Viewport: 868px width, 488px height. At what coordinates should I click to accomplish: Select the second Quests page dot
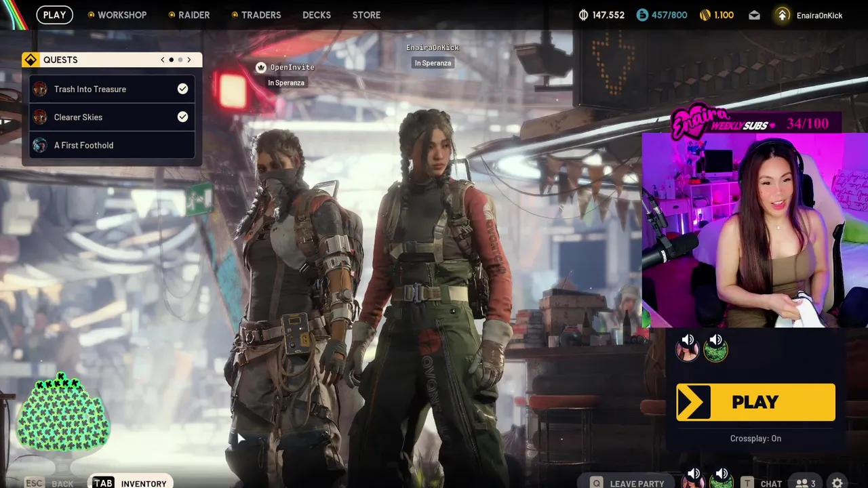(x=180, y=60)
